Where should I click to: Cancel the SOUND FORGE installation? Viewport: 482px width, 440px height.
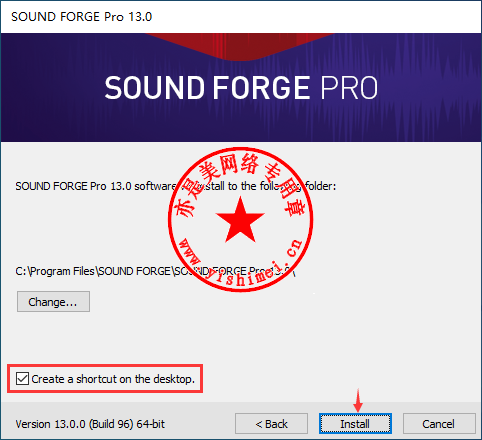point(439,424)
